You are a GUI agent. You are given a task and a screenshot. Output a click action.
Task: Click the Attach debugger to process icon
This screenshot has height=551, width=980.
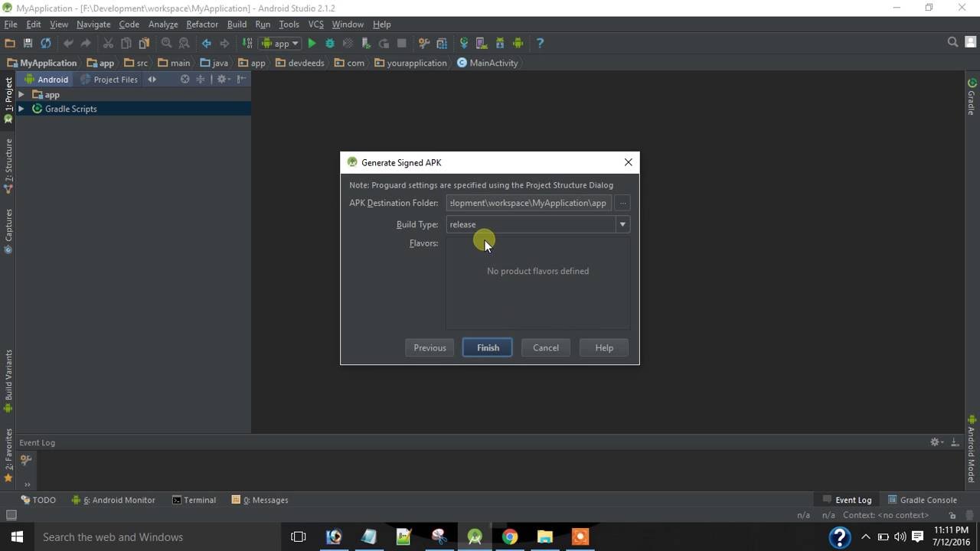tap(366, 43)
